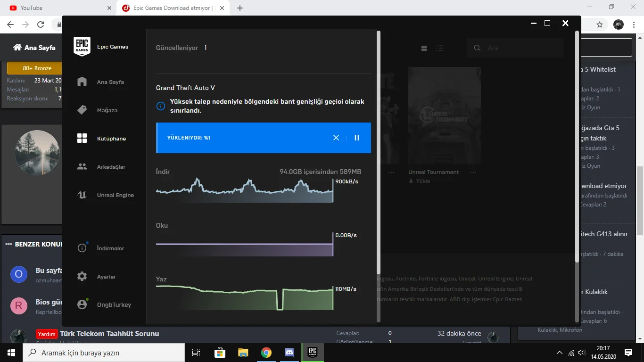Reload the Chrome page
Viewport: 644px width, 362px height.
[41, 25]
